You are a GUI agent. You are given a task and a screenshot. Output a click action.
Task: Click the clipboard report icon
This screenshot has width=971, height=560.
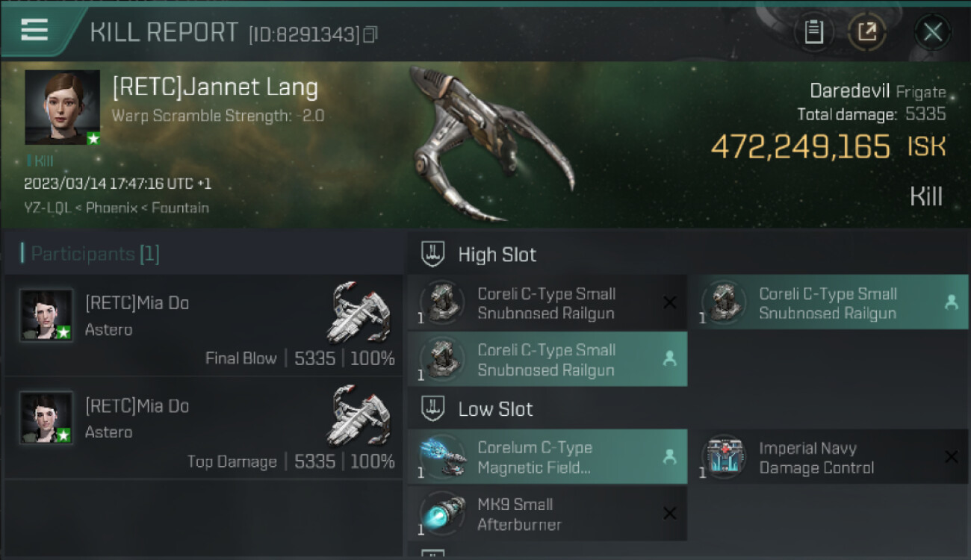click(x=813, y=32)
